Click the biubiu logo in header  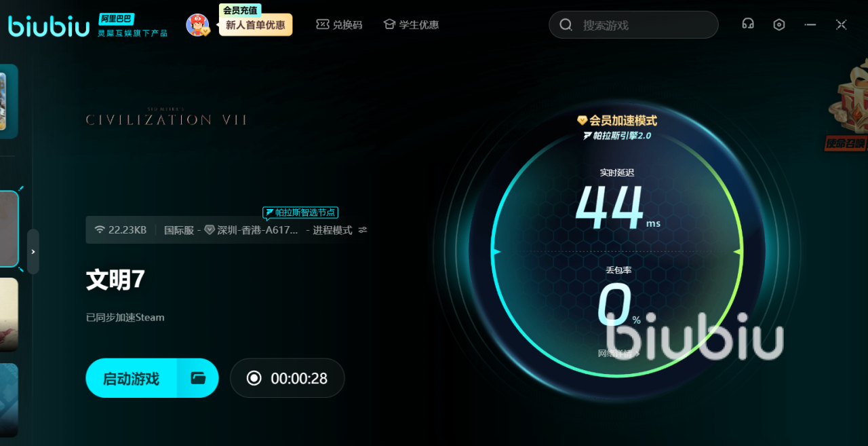click(x=49, y=26)
